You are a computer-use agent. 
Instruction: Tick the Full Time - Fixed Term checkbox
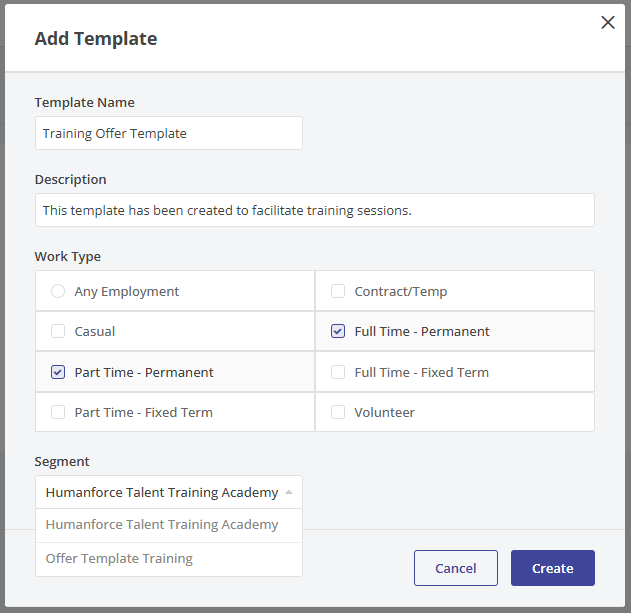tap(338, 372)
